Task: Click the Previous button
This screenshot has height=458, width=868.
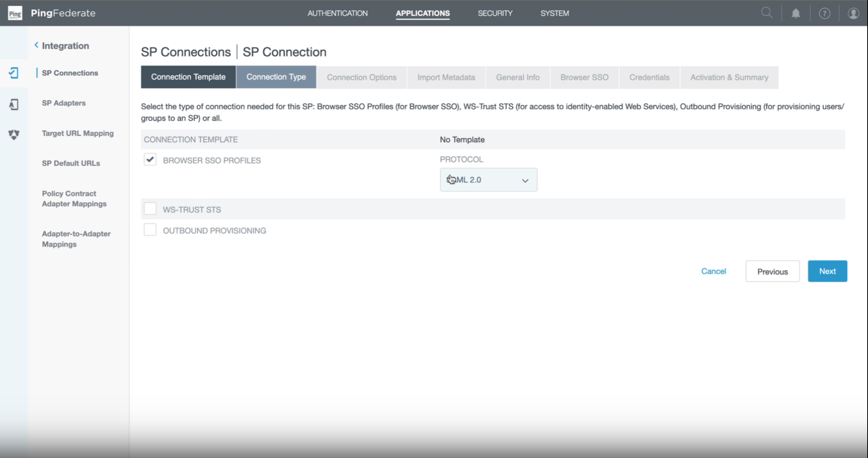Action: (x=772, y=271)
